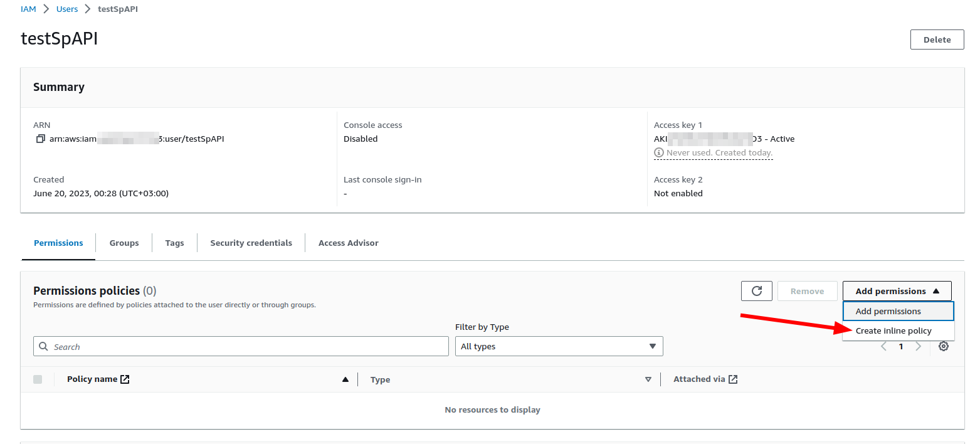Click the Never used. Created today. link

[x=719, y=153]
